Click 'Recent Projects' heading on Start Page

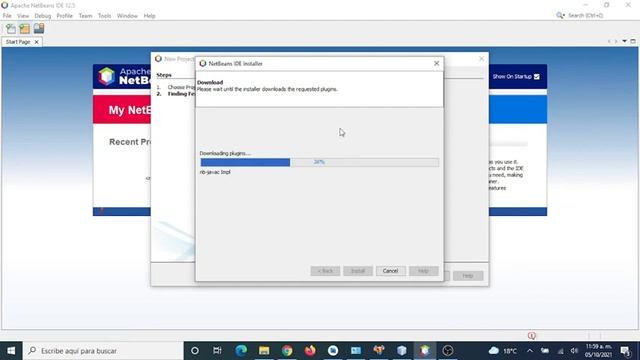(130, 142)
